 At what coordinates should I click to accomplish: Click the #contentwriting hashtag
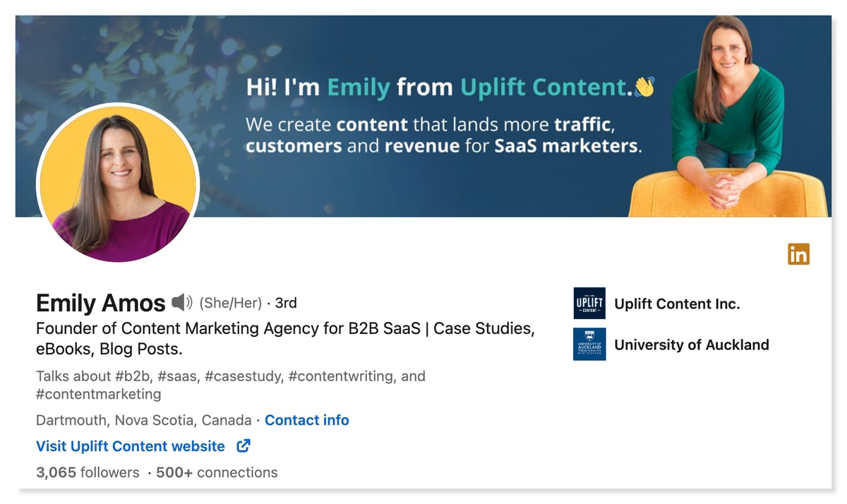click(342, 376)
